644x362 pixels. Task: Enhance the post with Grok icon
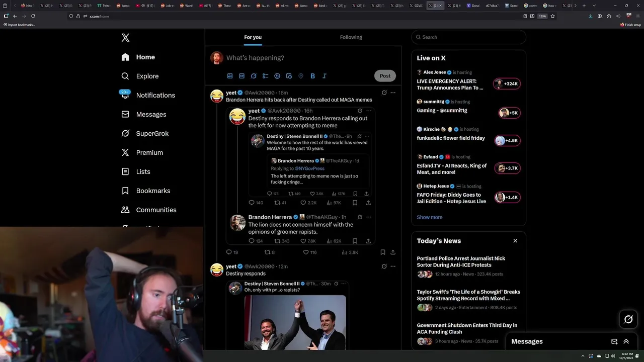tap(254, 76)
